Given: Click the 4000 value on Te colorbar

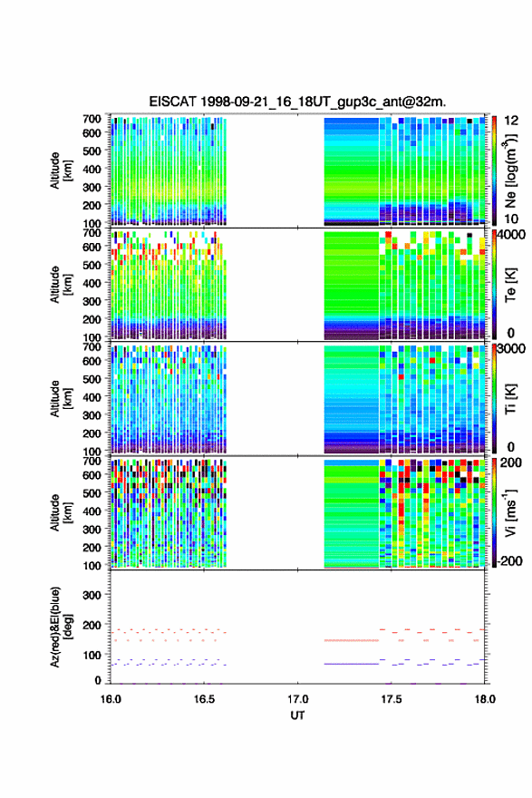Looking at the screenshot, I should [x=512, y=235].
